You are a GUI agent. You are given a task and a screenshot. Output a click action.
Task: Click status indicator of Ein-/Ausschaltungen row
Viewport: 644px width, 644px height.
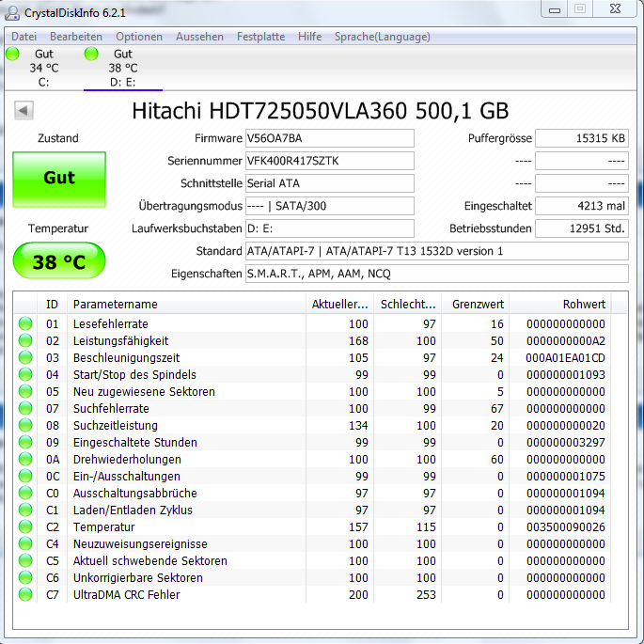[25, 476]
